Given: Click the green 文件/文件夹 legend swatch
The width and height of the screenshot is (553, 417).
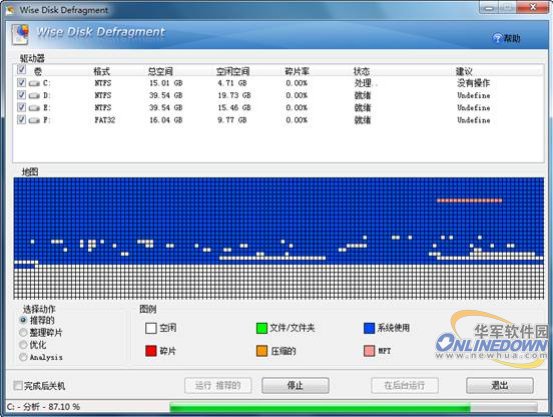Looking at the screenshot, I should (x=262, y=328).
